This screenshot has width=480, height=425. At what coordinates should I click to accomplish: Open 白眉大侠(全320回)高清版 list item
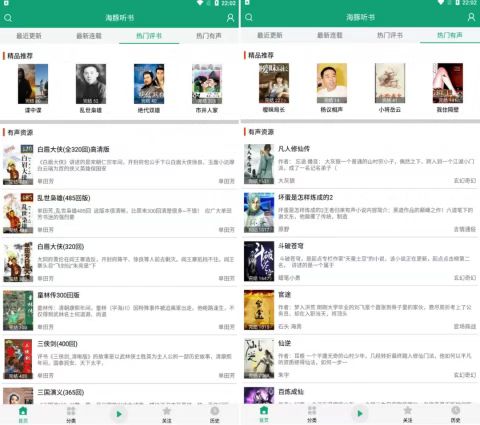point(119,164)
